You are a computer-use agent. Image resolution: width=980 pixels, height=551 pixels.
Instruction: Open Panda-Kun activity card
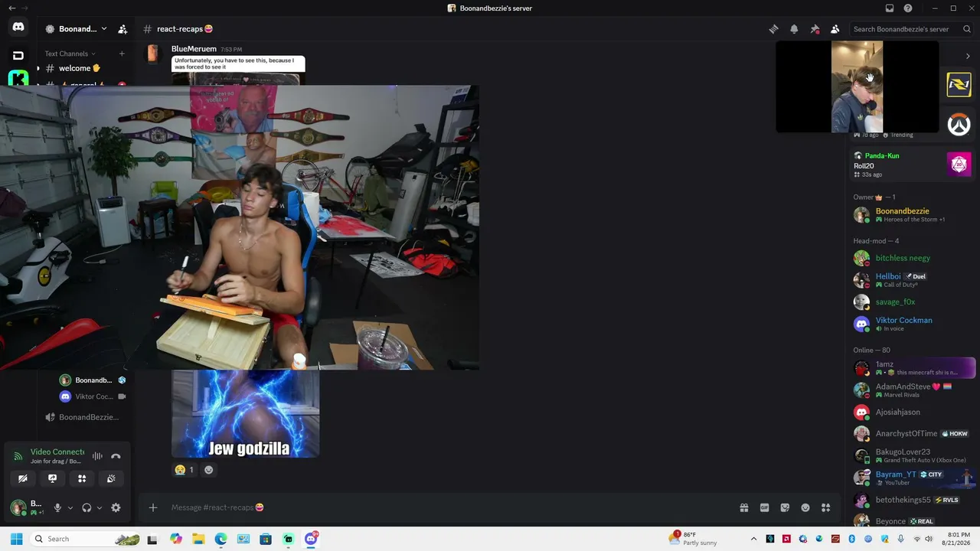pyautogui.click(x=912, y=165)
